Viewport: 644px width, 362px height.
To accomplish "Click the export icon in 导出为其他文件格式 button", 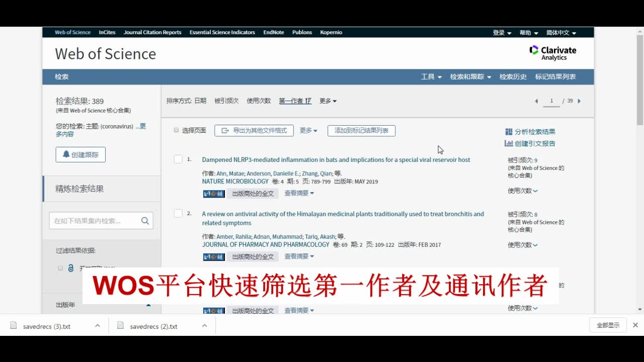I will (x=225, y=130).
